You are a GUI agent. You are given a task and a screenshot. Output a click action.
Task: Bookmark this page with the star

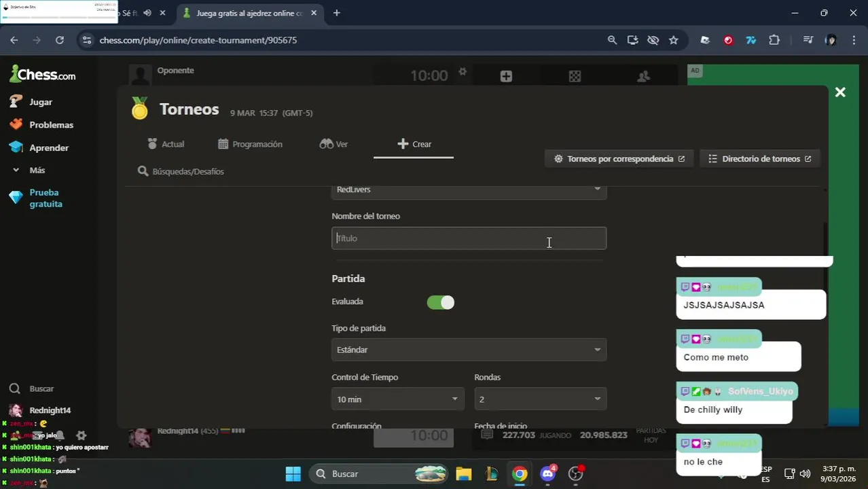tap(673, 40)
